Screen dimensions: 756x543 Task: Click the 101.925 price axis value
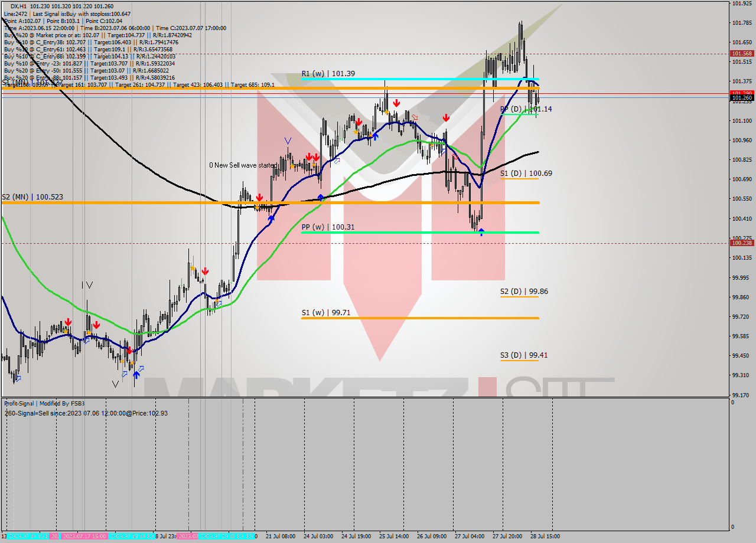(741, 4)
